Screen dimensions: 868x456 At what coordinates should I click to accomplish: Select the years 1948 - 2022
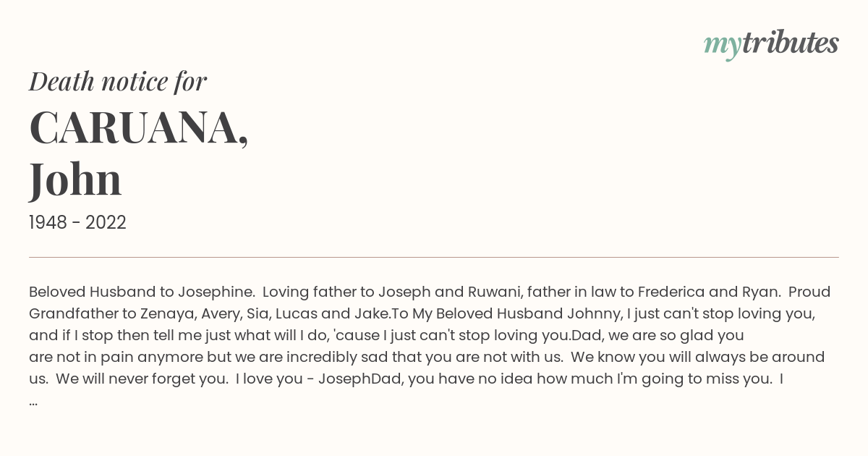[x=77, y=223]
